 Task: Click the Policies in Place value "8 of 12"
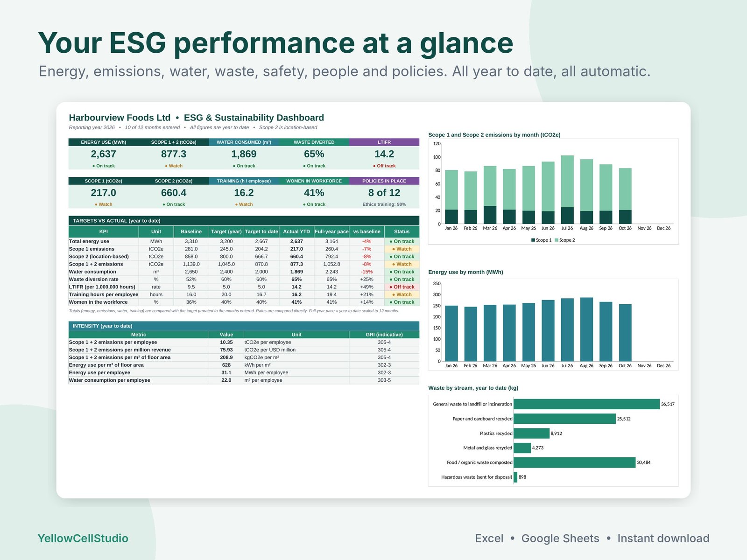pos(384,193)
